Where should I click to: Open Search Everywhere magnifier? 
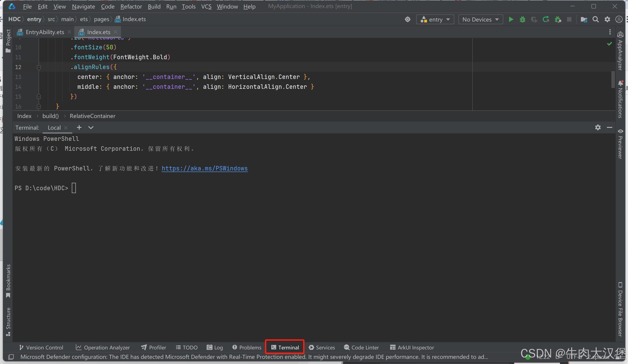[x=596, y=20]
